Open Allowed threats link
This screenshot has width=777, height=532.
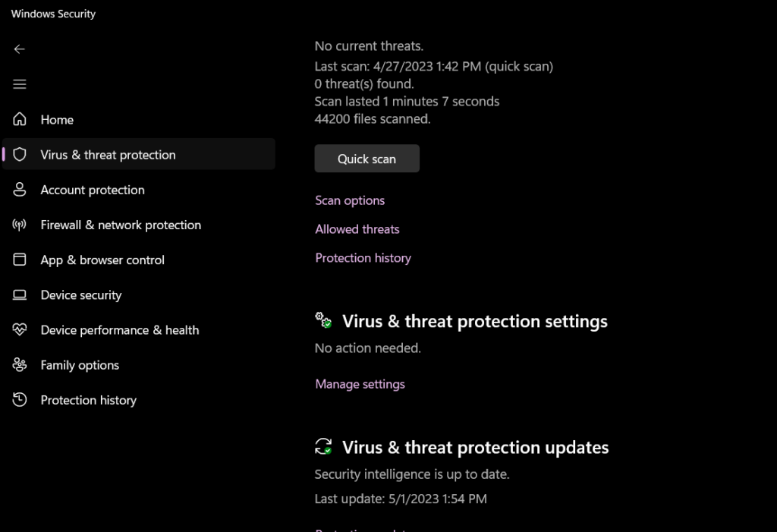coord(357,229)
